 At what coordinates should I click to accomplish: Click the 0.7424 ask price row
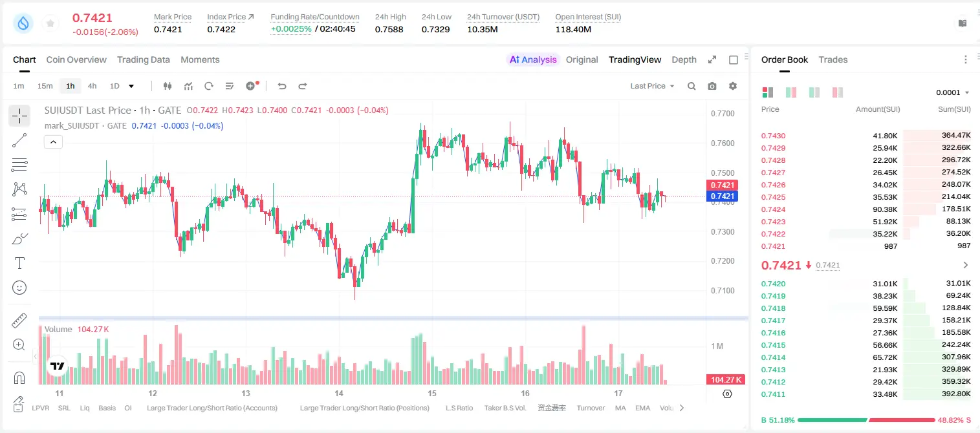point(866,209)
